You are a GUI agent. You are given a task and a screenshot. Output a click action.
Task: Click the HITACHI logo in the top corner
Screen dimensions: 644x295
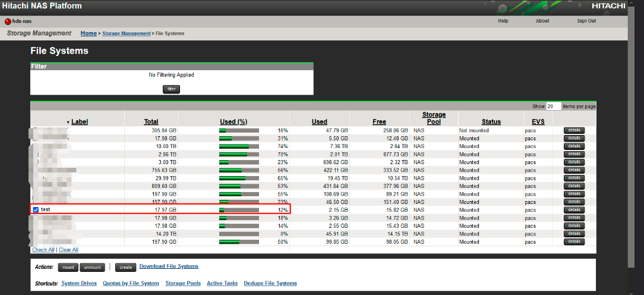pos(608,6)
